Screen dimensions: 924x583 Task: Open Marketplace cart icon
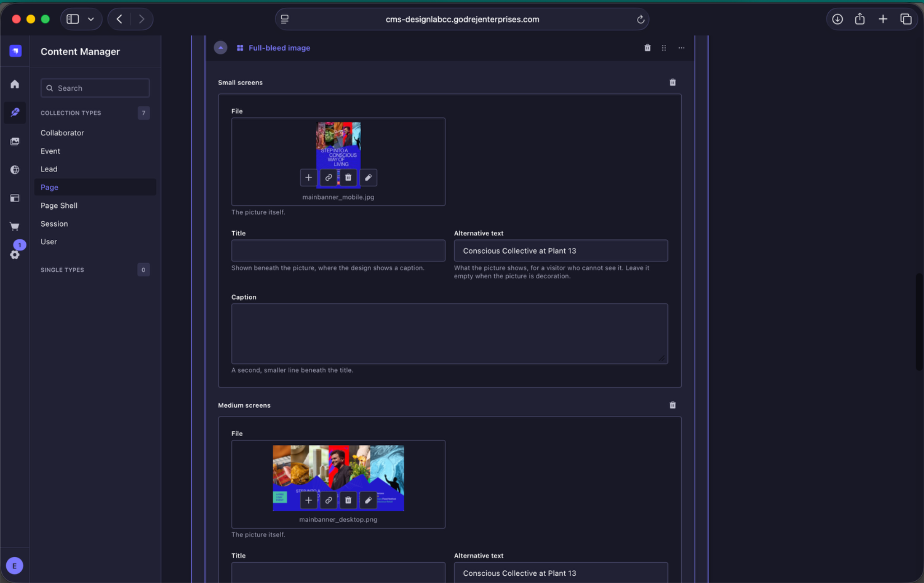pyautogui.click(x=15, y=226)
